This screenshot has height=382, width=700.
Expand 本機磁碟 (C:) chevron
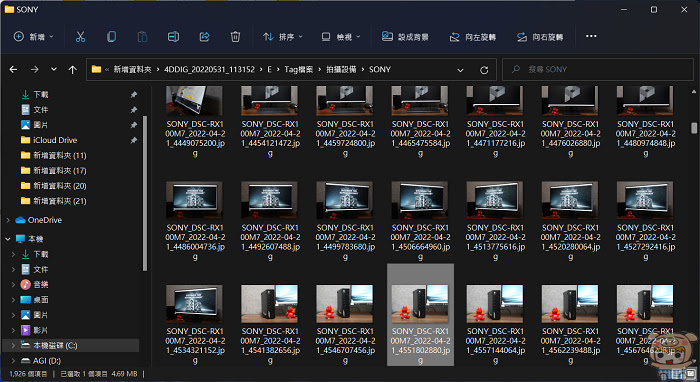click(13, 345)
